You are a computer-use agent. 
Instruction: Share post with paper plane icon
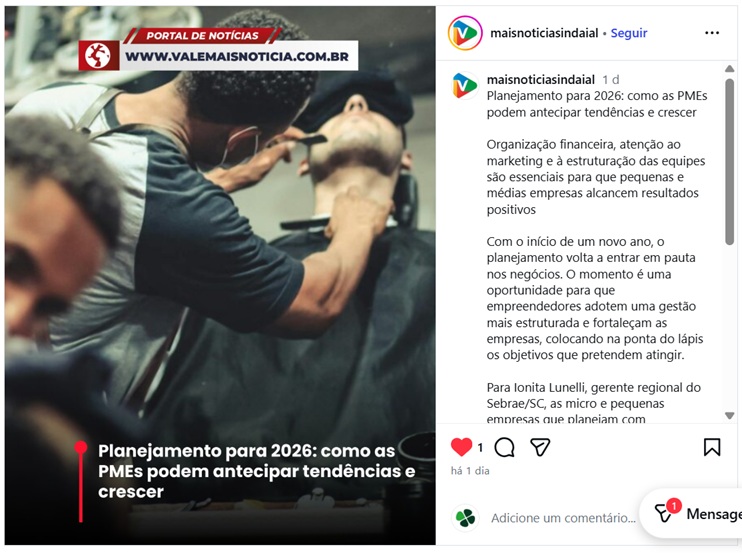540,447
